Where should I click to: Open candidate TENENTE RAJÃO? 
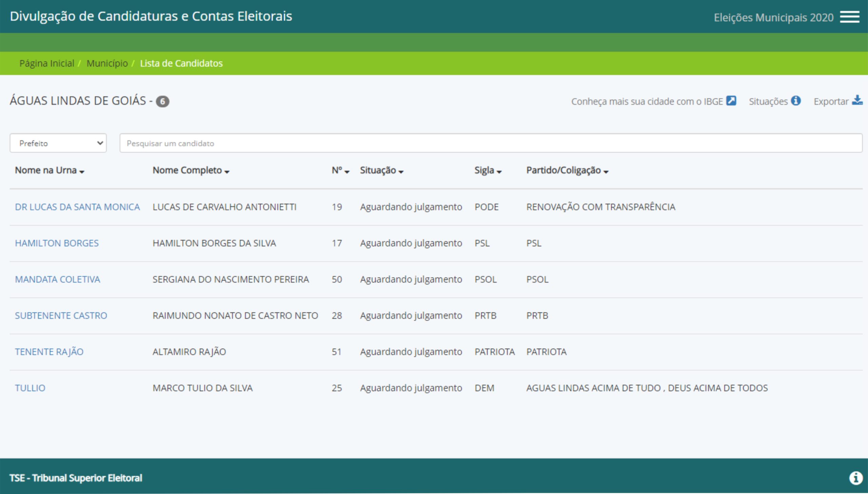[49, 352]
